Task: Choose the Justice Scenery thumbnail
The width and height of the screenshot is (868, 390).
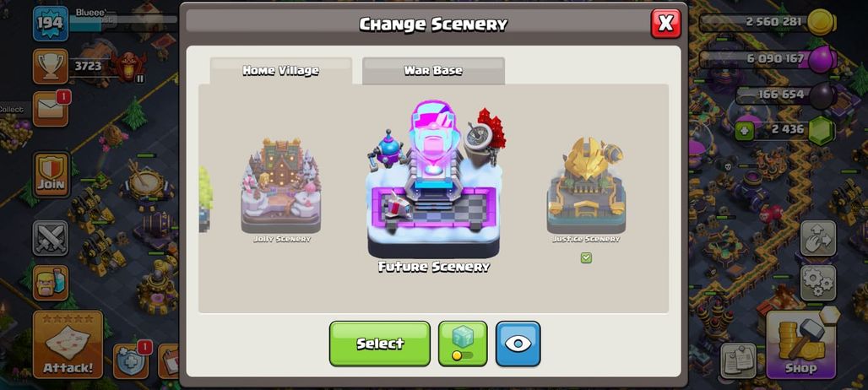Action: point(586,186)
